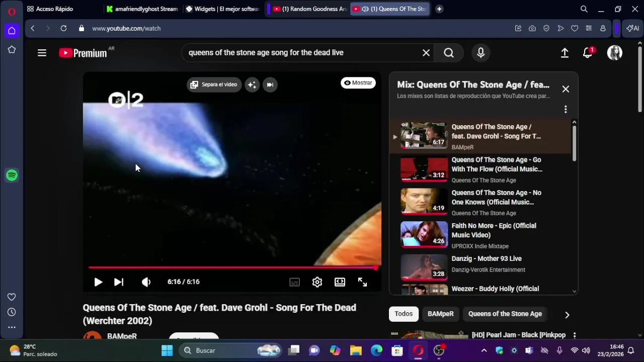This screenshot has width=644, height=362.
Task: Click the site padlock security icon
Action: pyautogui.click(x=82, y=29)
